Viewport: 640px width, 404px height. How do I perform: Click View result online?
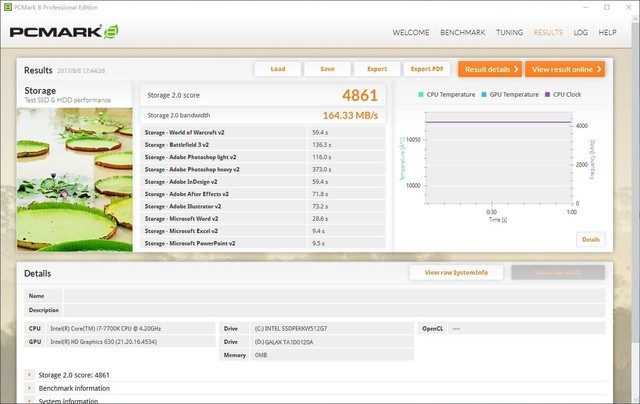[x=567, y=69]
